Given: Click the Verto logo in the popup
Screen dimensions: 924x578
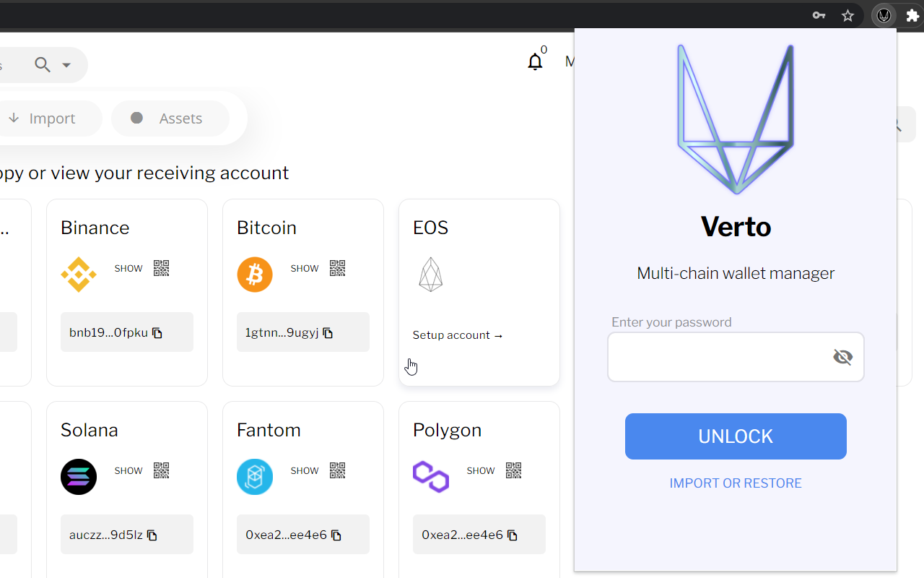Looking at the screenshot, I should 736,119.
